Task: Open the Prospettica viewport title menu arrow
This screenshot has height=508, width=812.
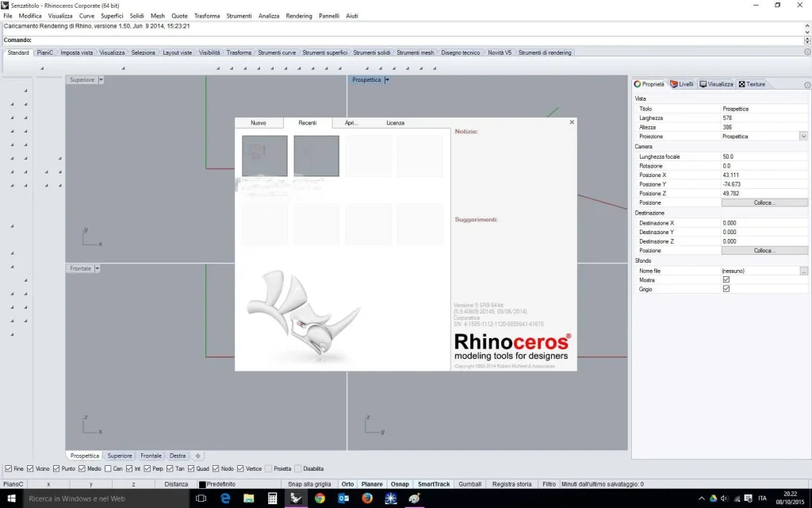Action: (x=387, y=80)
